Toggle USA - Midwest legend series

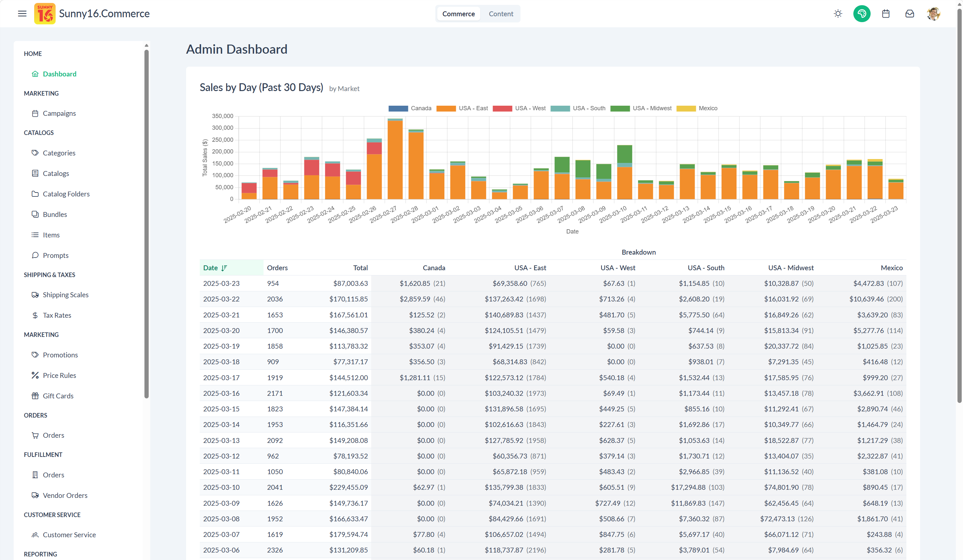click(x=641, y=109)
